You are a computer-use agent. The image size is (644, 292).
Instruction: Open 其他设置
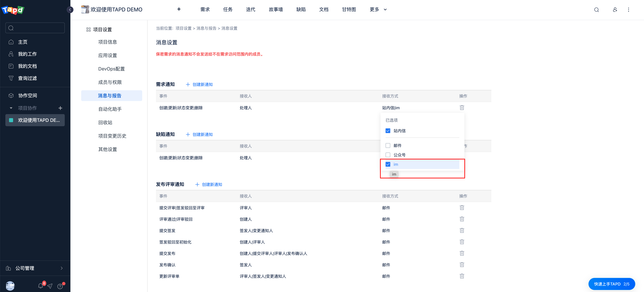pyautogui.click(x=108, y=149)
